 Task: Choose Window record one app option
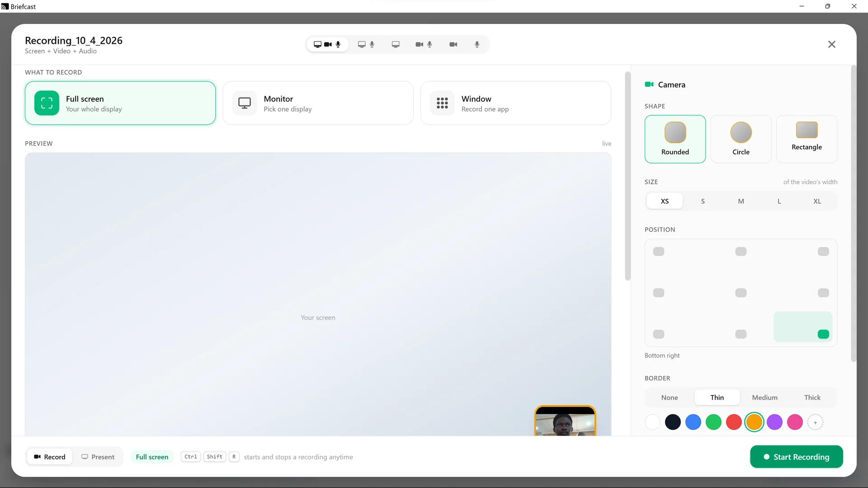pos(516,103)
